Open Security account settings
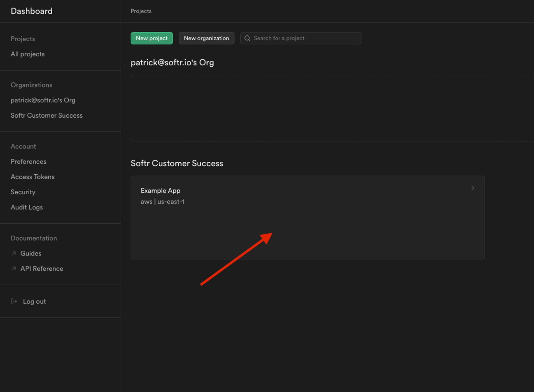The height and width of the screenshot is (392, 534). [x=23, y=192]
